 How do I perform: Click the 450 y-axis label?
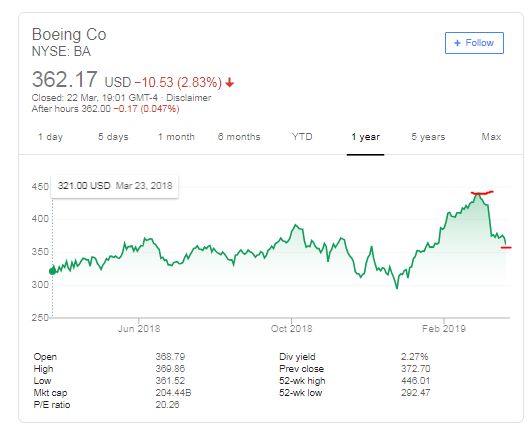click(x=40, y=187)
